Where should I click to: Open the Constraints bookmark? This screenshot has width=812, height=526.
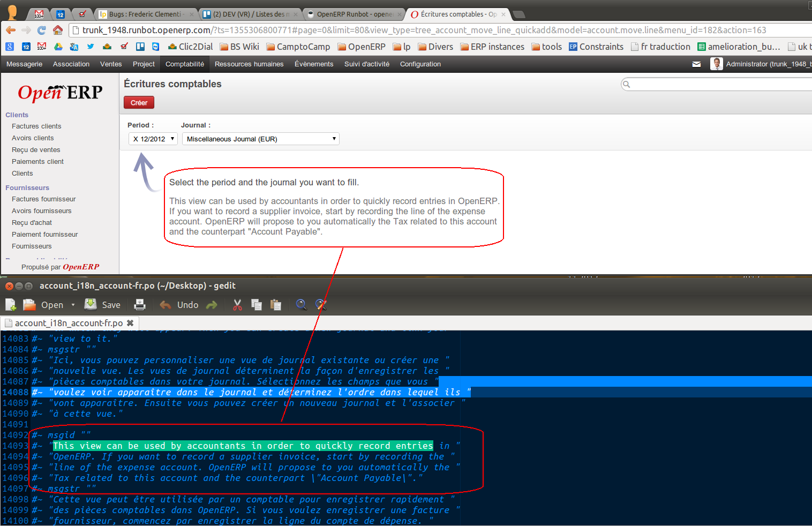(x=596, y=47)
